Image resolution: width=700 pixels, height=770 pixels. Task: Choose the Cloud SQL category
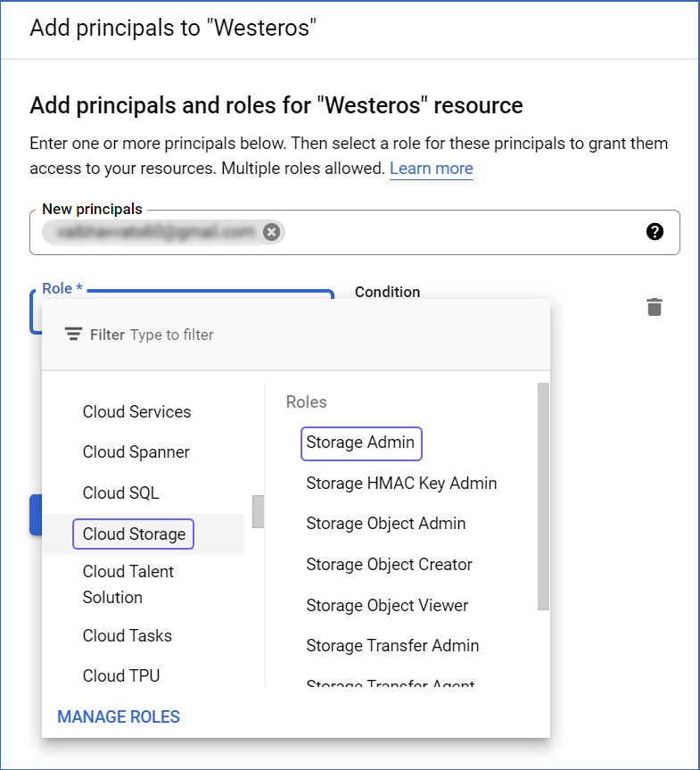pyautogui.click(x=120, y=493)
